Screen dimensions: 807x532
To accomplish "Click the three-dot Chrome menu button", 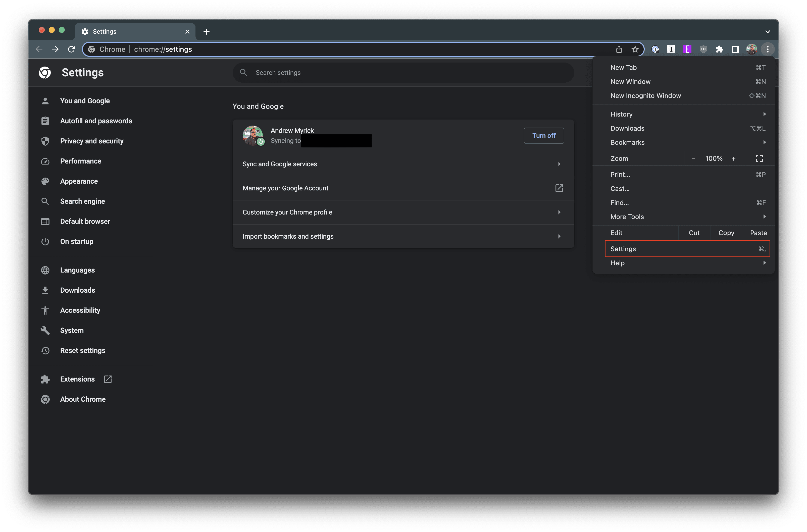I will 767,49.
